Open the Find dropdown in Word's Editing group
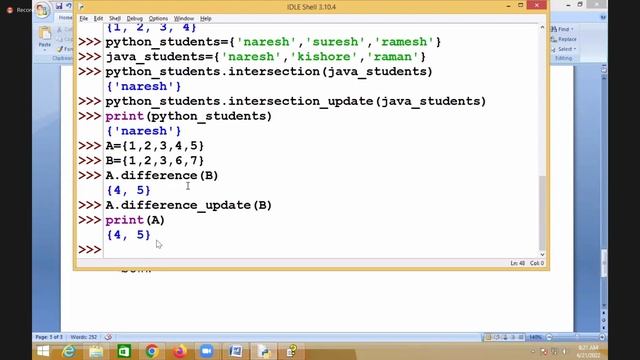Screen dimensions: 640x360 562,29
